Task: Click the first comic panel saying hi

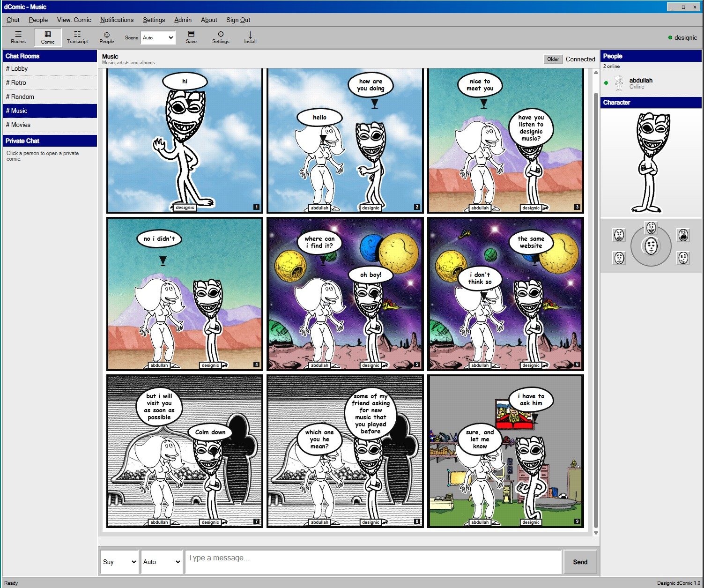Action: [185, 141]
